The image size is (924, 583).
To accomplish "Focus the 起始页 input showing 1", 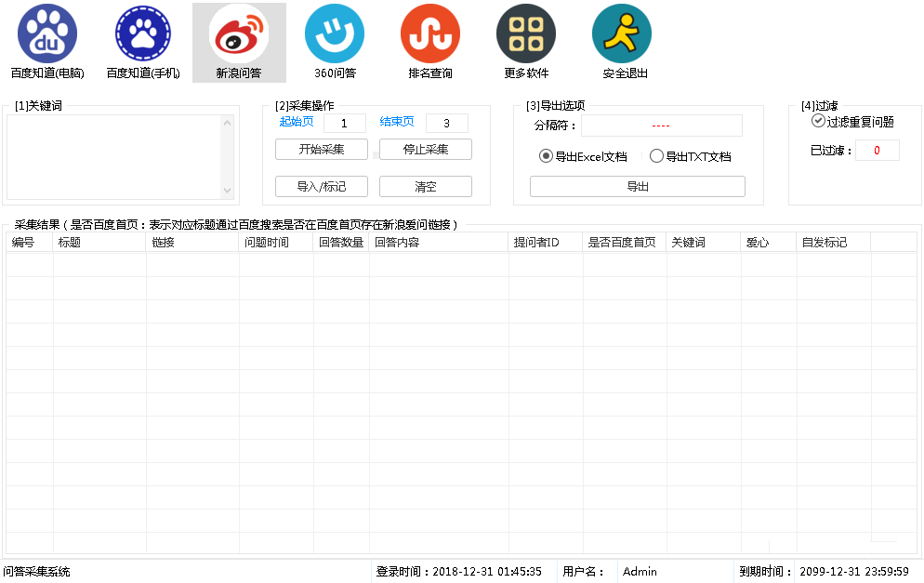I will (345, 124).
